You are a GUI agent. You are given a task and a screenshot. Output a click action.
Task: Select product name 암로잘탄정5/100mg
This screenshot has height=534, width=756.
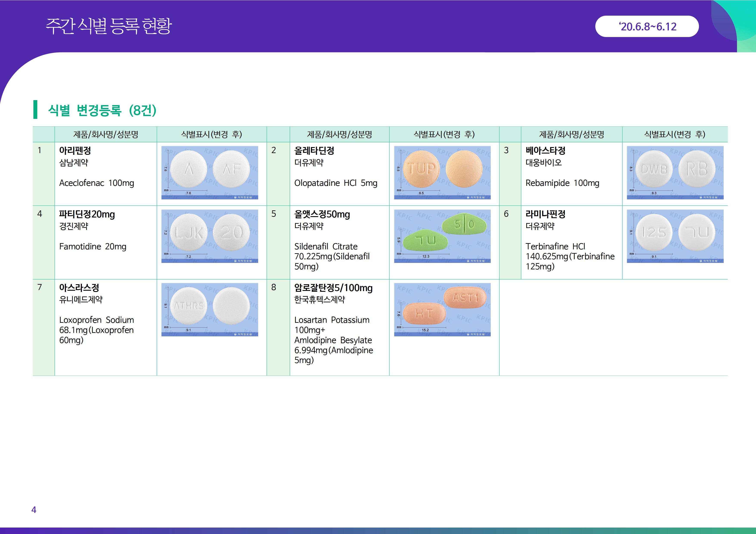click(333, 288)
